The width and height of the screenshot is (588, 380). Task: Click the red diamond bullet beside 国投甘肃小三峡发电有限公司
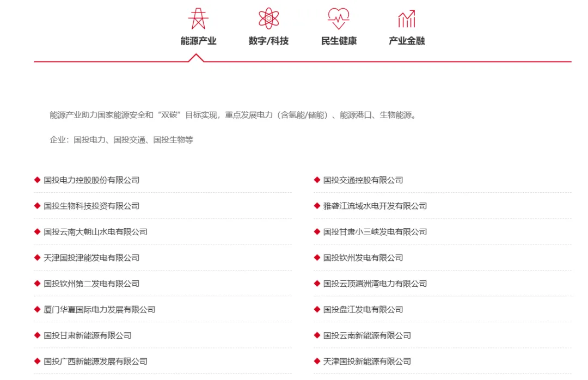pos(317,232)
